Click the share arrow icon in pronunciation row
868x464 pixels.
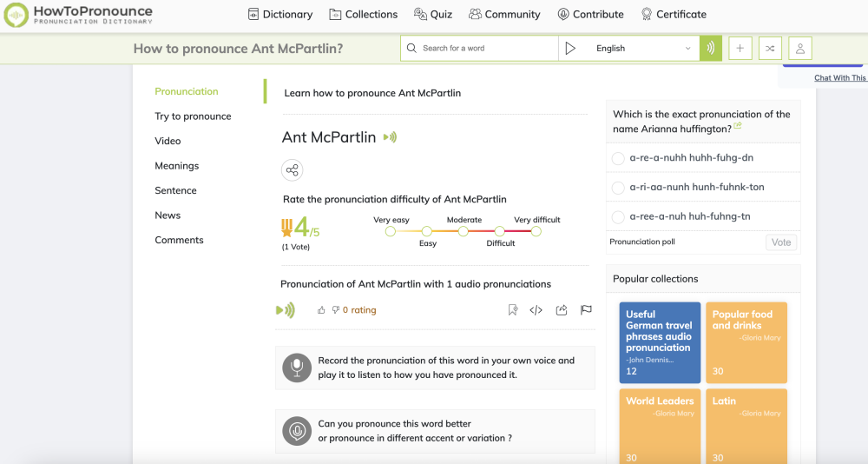(x=562, y=310)
